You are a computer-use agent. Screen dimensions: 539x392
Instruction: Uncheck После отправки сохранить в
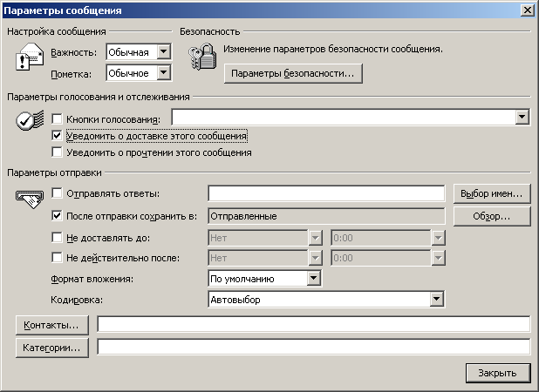(x=57, y=216)
